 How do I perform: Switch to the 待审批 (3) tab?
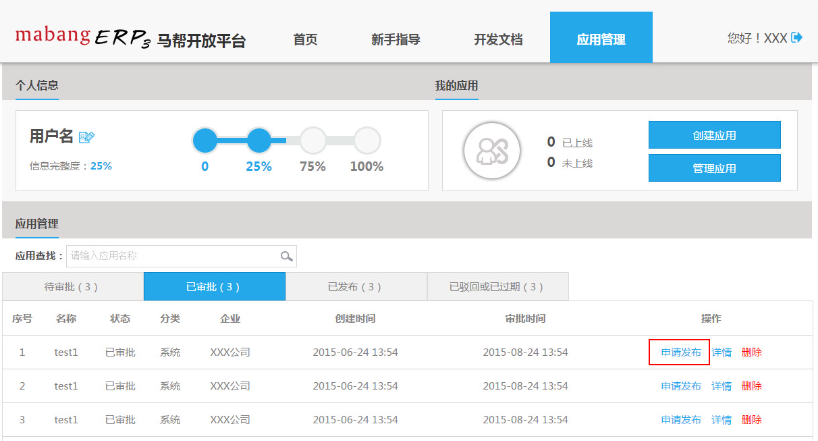[72, 287]
